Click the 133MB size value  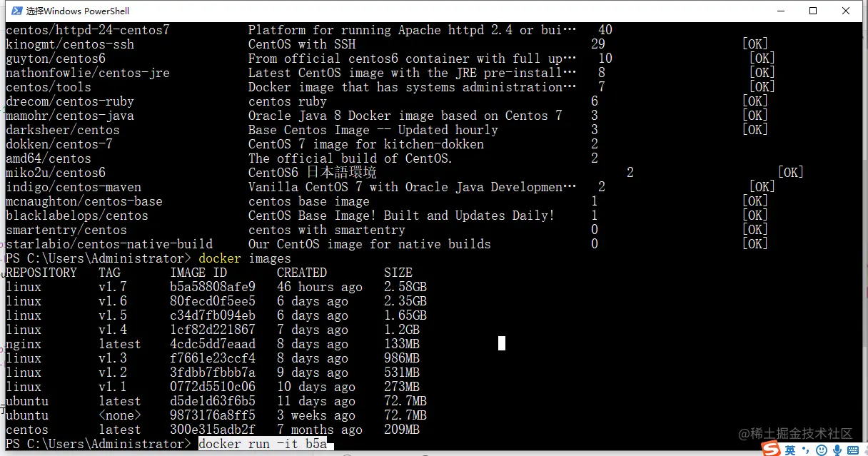(x=402, y=344)
